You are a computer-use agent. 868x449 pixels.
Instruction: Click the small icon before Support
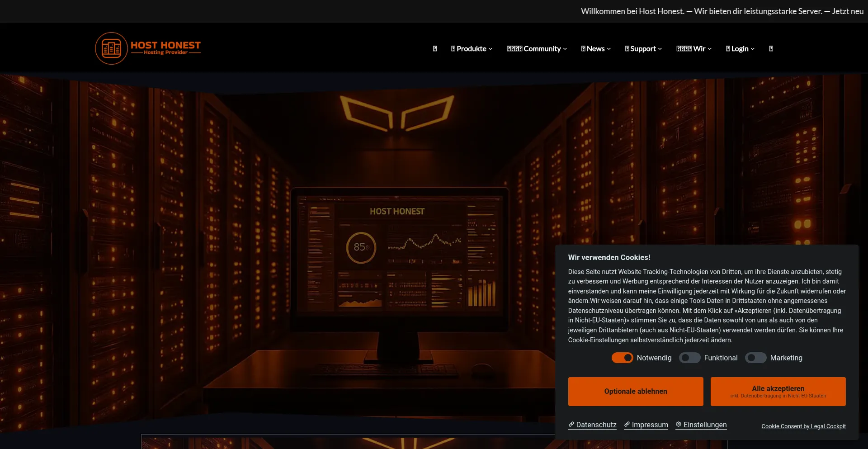[x=627, y=49]
